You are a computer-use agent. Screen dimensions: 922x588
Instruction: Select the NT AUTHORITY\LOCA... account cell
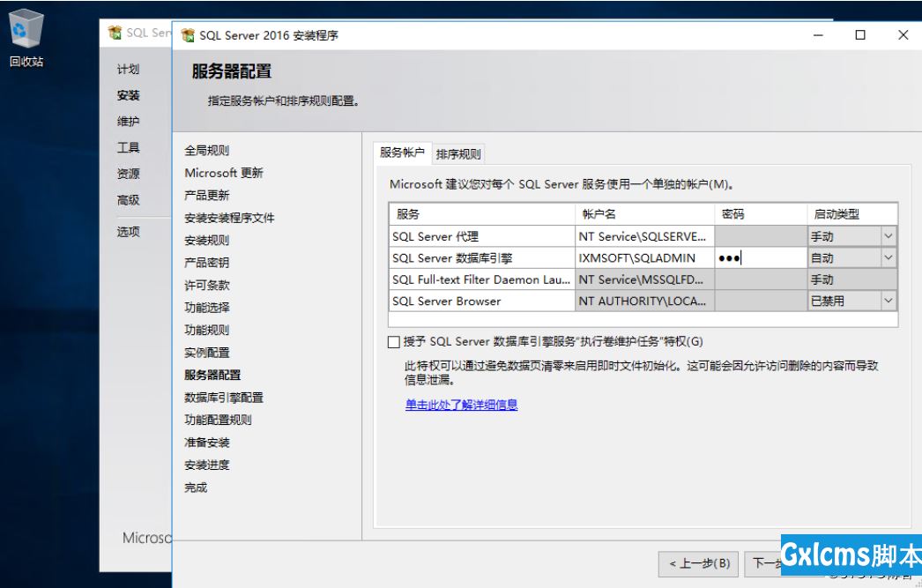tap(645, 301)
